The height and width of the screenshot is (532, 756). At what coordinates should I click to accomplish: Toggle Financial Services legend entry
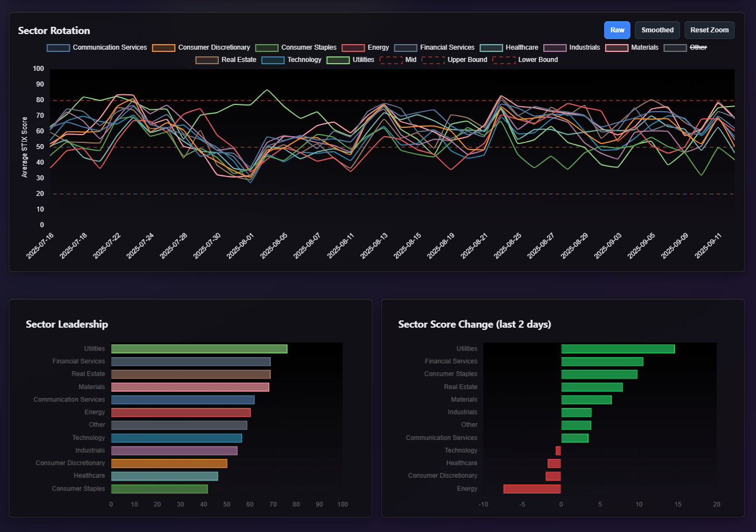[x=434, y=47]
